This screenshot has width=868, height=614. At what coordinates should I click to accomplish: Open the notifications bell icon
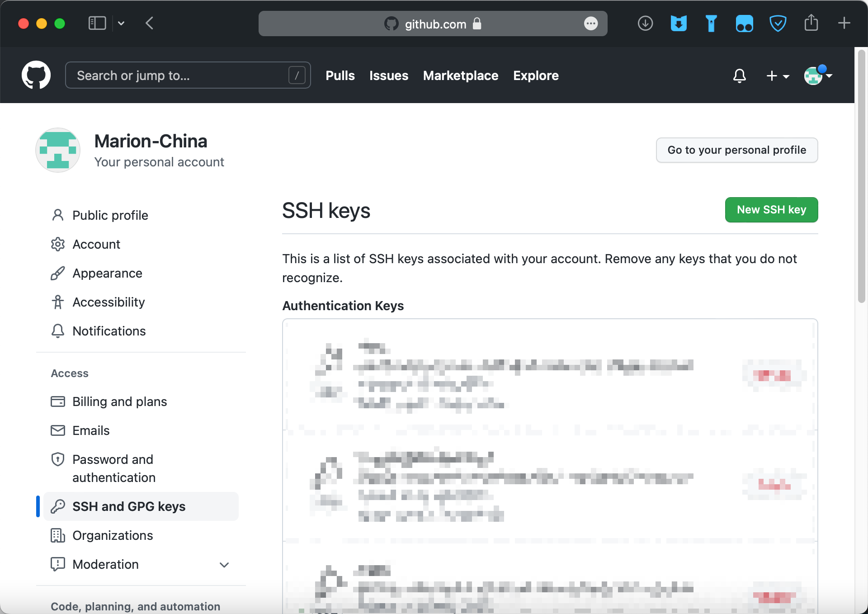739,76
